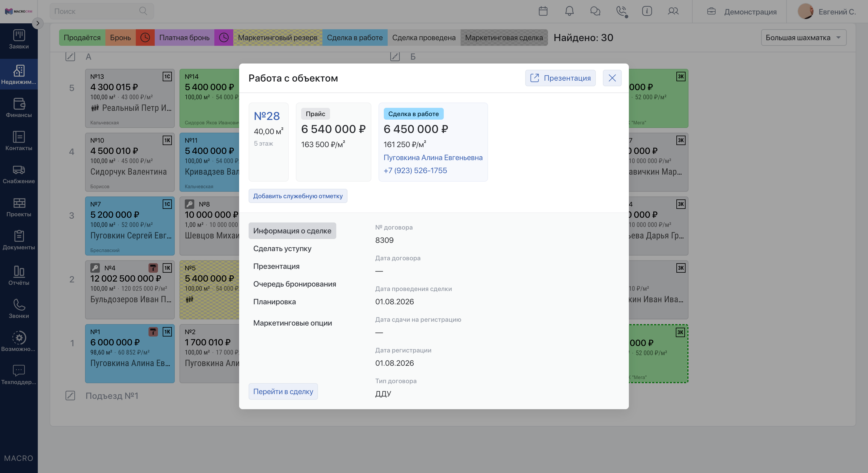
Task: Open Документы in the sidebar
Action: pyautogui.click(x=19, y=240)
